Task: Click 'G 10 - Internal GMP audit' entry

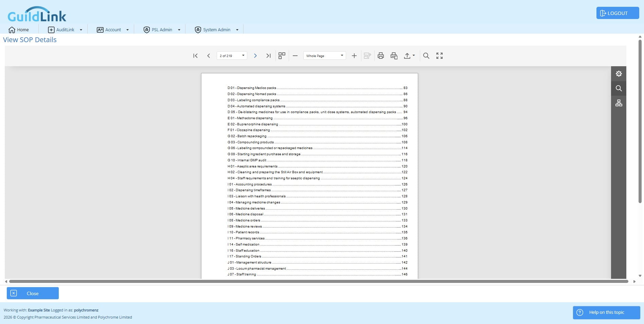Action: 317,160
